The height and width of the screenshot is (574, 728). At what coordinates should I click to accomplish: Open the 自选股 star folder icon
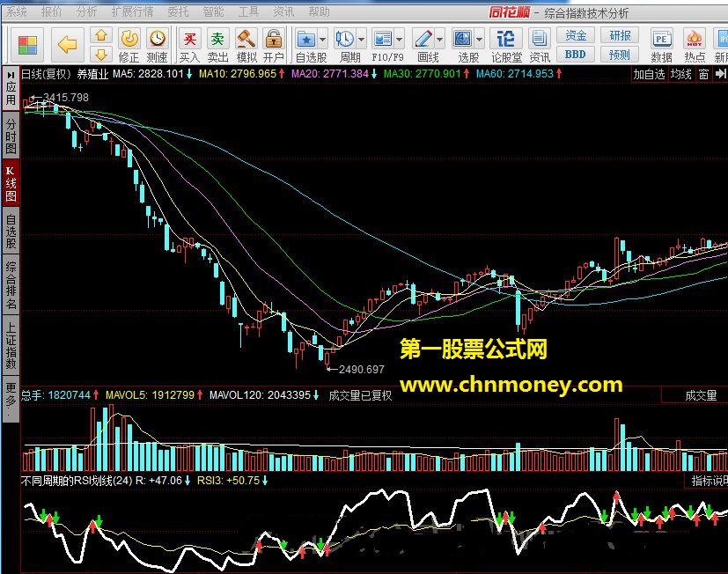[306, 39]
